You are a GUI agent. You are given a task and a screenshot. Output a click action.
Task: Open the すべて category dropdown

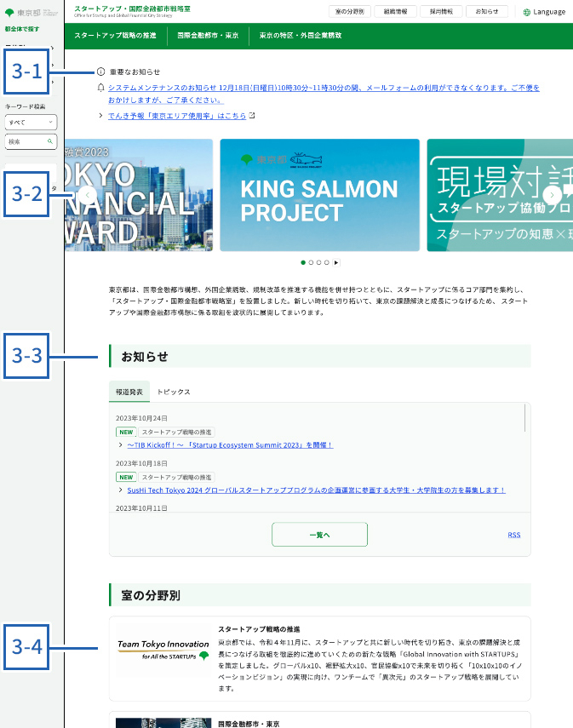(31, 122)
